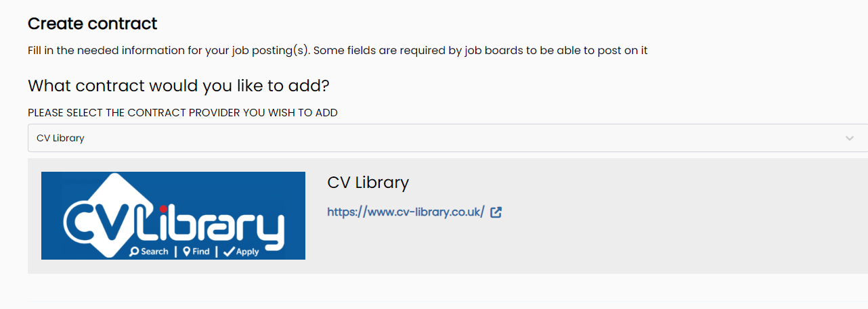Open the contract provider dropdown
This screenshot has height=309, width=868.
click(448, 138)
